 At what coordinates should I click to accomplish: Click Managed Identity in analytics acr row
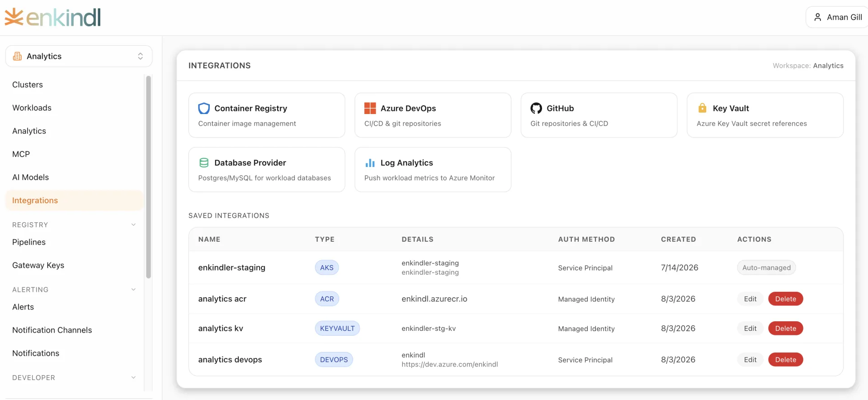(x=586, y=299)
